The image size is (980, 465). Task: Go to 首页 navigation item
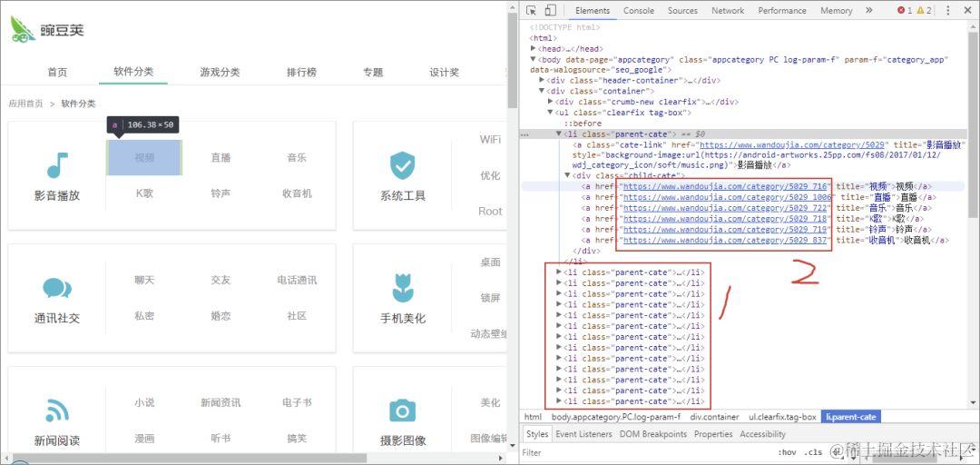pyautogui.click(x=57, y=72)
